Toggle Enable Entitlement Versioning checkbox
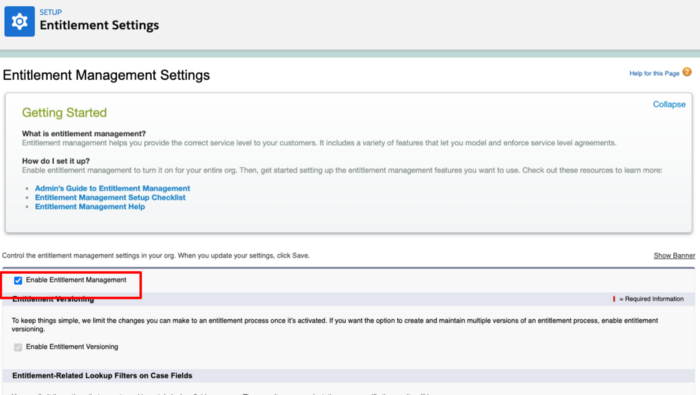 [x=18, y=347]
